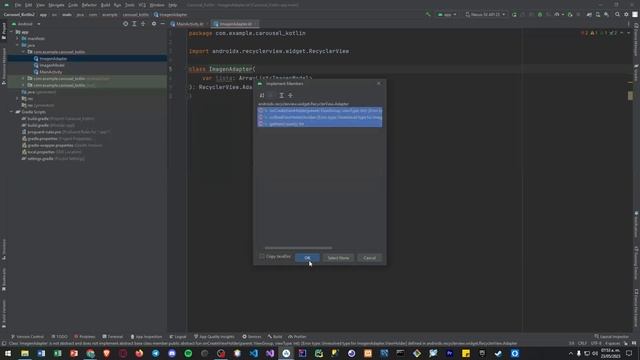
Task: Select MainActivity in project tree
Action: [51, 72]
